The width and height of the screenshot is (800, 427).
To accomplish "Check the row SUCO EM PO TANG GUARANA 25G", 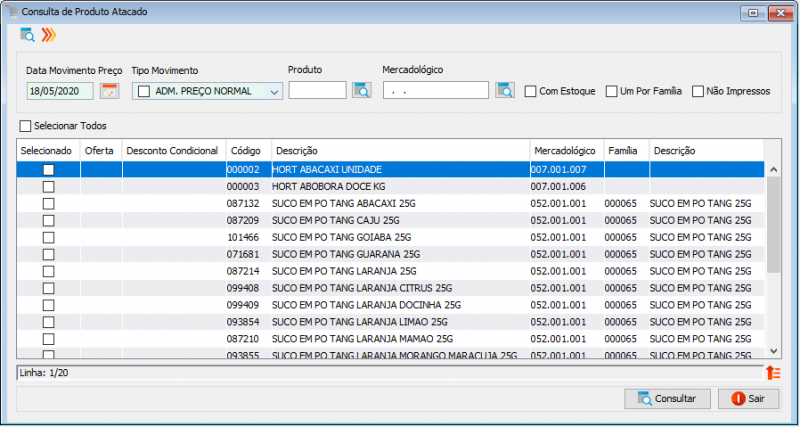I will pos(48,255).
